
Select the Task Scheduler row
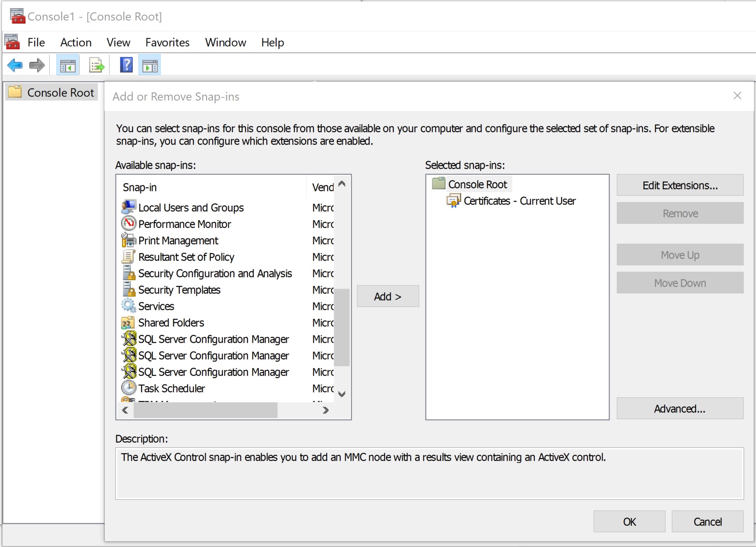226,388
